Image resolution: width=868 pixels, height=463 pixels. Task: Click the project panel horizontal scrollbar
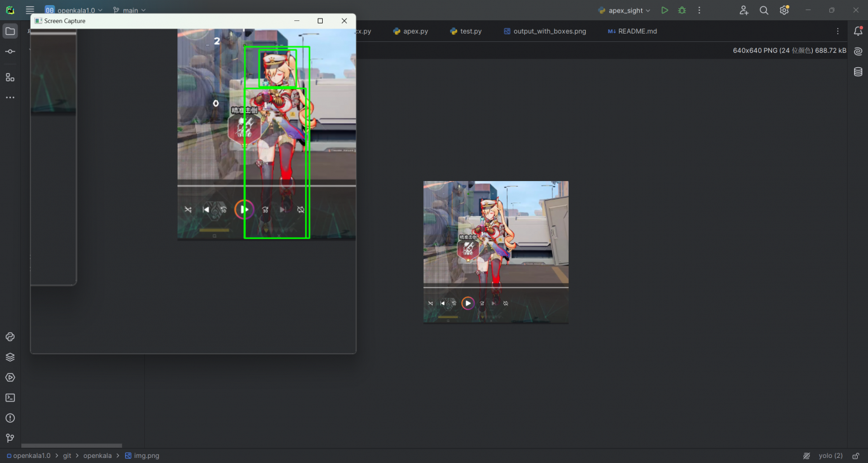click(71, 445)
